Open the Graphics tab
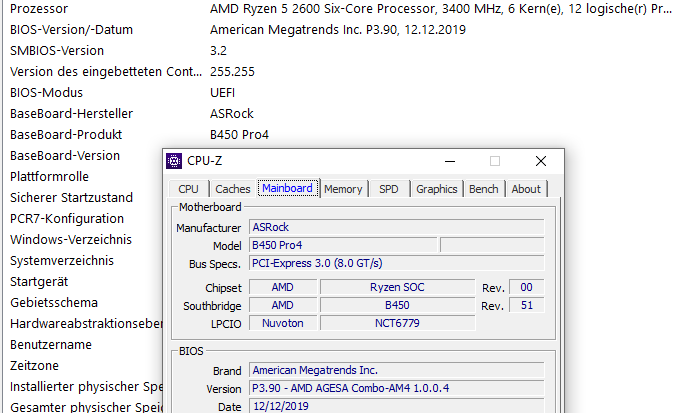Image resolution: width=678 pixels, height=413 pixels. pos(437,189)
